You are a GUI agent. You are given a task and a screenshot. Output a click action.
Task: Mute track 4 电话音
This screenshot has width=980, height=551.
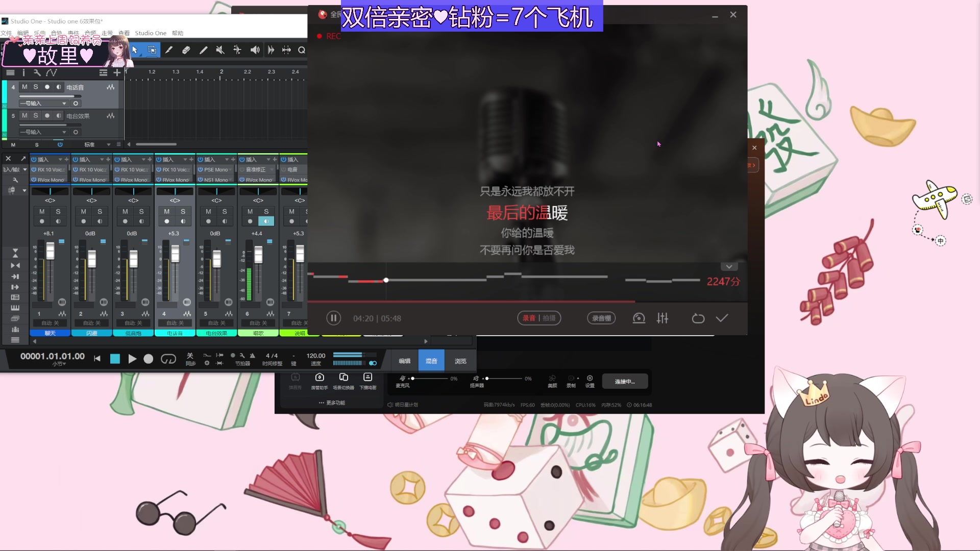24,87
